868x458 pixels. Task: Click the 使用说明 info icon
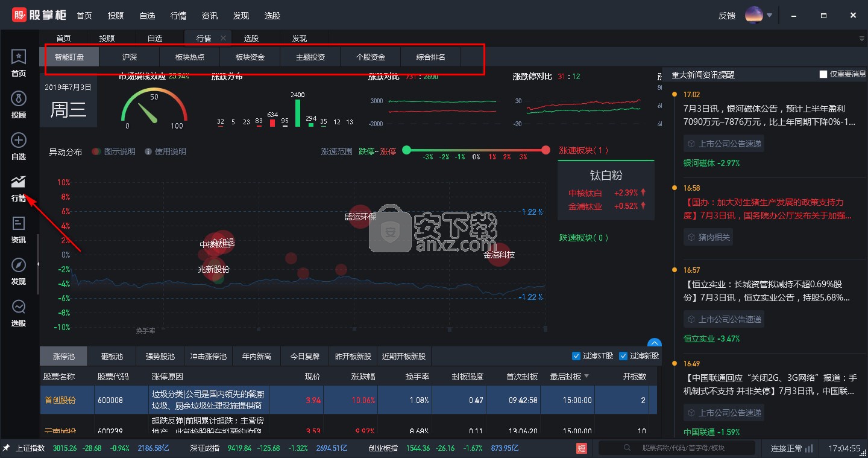[148, 151]
